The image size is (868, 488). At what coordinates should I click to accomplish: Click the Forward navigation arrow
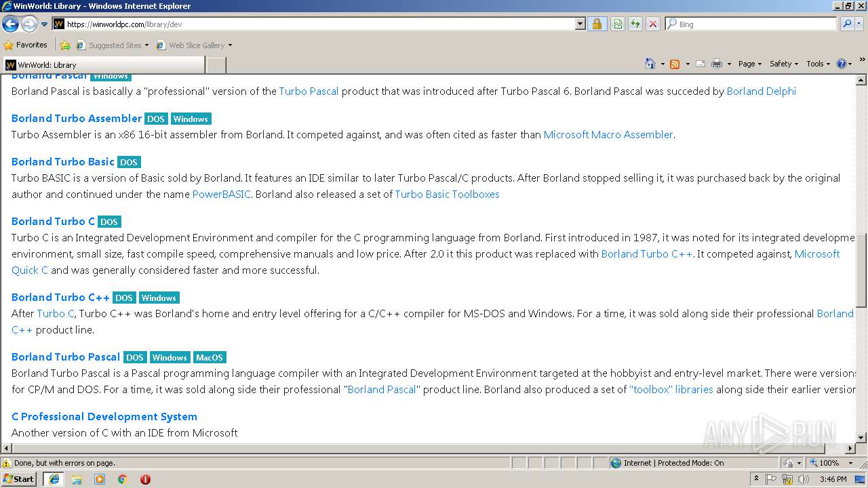coord(29,24)
